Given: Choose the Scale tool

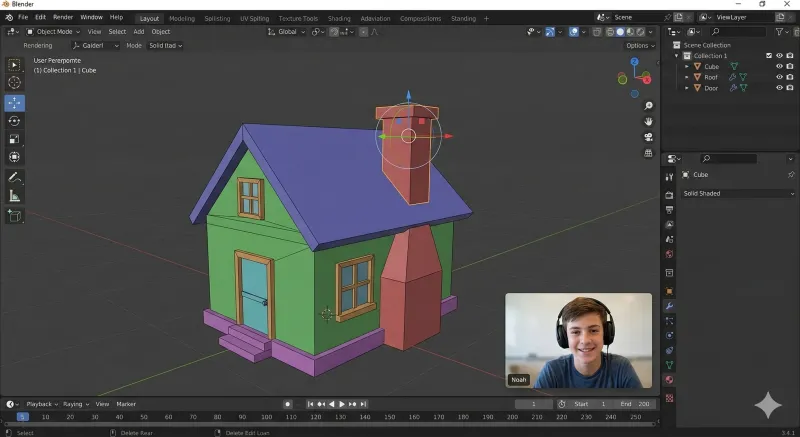Looking at the screenshot, I should click(x=15, y=139).
